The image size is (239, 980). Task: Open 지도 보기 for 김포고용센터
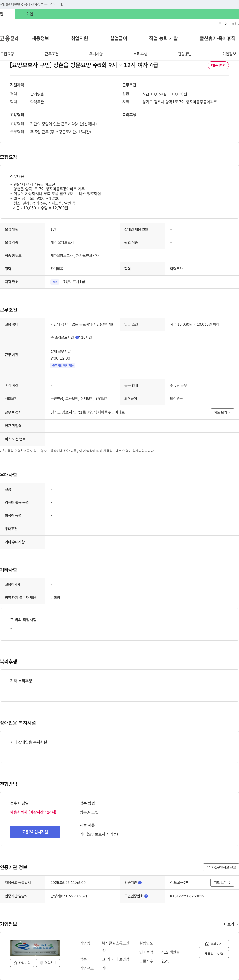[x=222, y=883]
